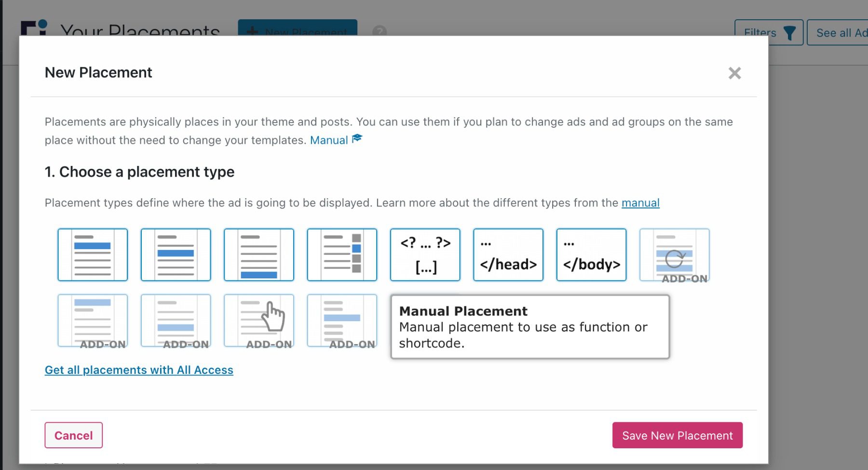
Task: Save the new placement
Action: click(x=677, y=435)
